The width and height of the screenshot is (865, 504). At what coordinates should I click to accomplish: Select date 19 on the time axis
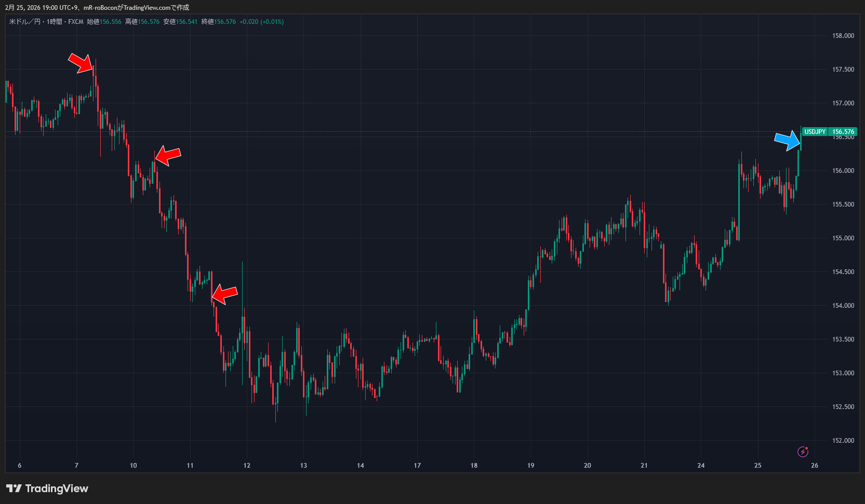(x=530, y=466)
